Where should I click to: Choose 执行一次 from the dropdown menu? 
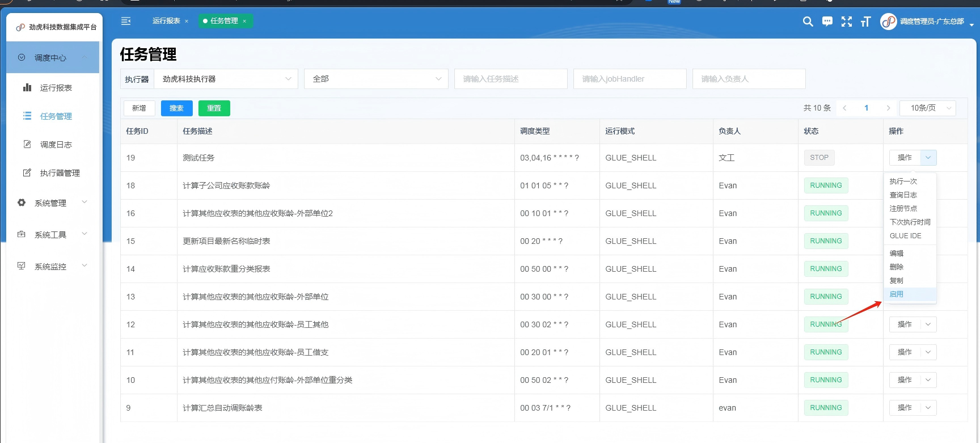pos(903,182)
